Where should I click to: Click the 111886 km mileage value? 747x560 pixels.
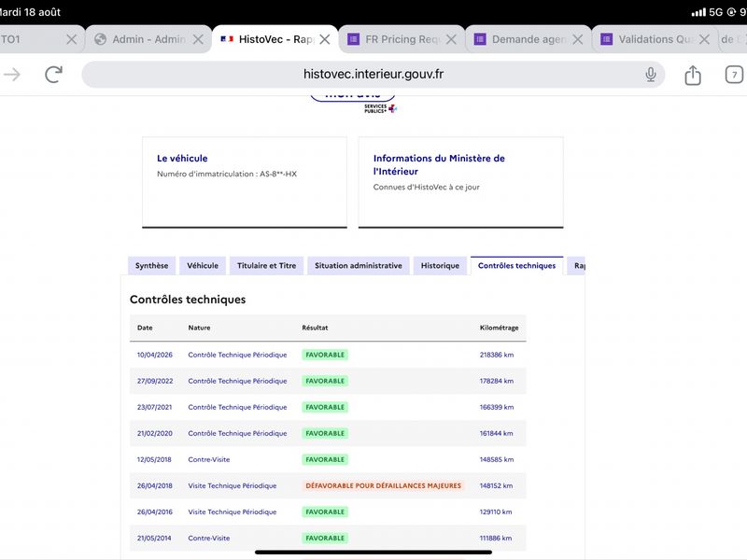pyautogui.click(x=496, y=539)
